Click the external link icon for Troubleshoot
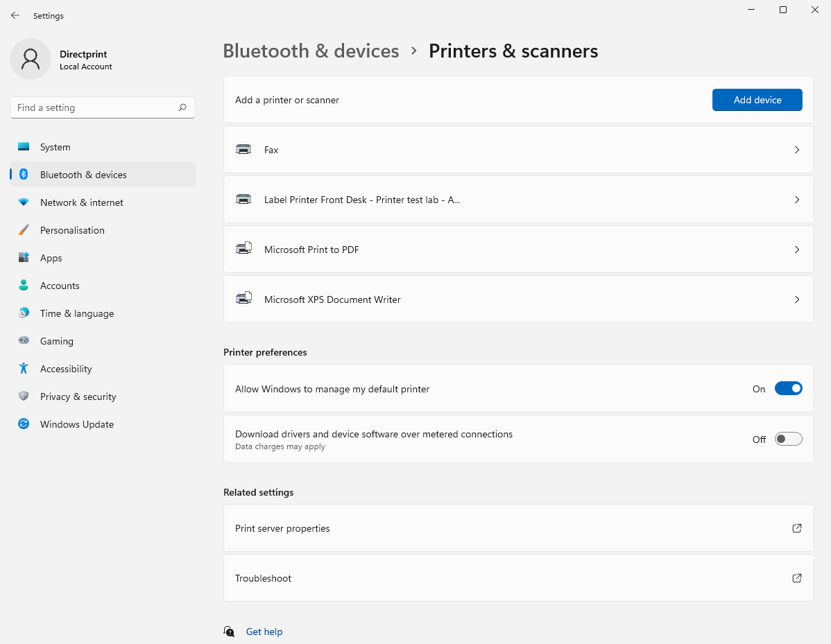This screenshot has height=644, width=831. 796,578
